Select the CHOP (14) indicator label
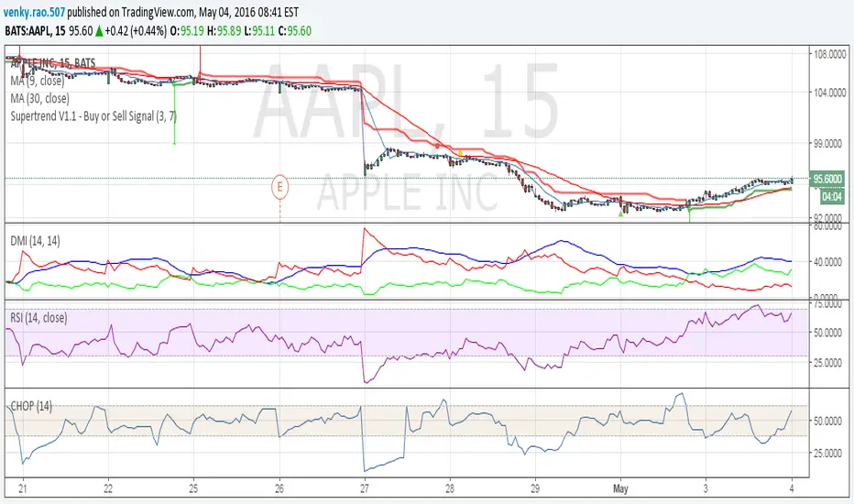854x504 pixels. pyautogui.click(x=31, y=406)
